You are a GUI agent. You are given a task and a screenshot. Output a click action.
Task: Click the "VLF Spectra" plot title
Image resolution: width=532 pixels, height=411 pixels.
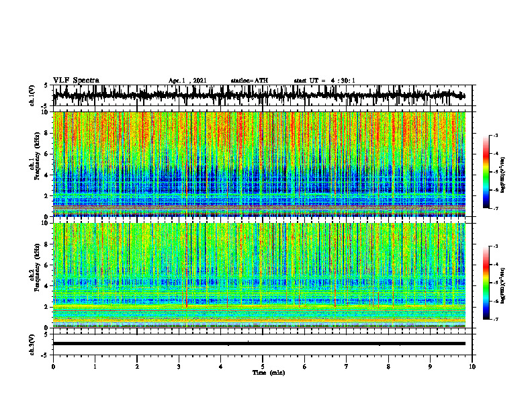coord(76,81)
